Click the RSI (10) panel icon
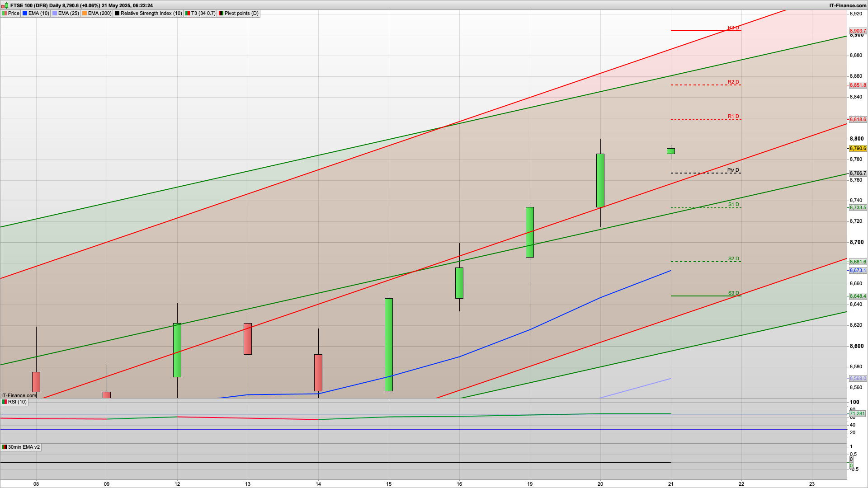Viewport: 868px width, 488px height. tap(5, 402)
